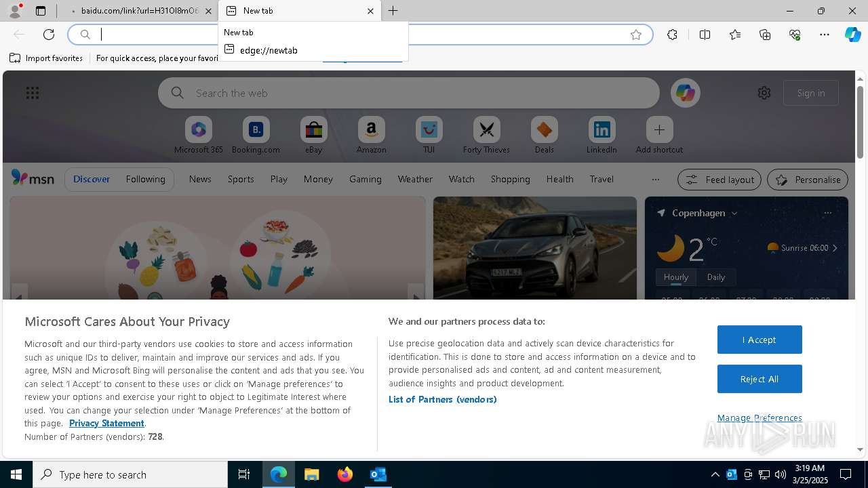This screenshot has height=488, width=868.
Task: Open tab actions menu
Action: pos(41,11)
